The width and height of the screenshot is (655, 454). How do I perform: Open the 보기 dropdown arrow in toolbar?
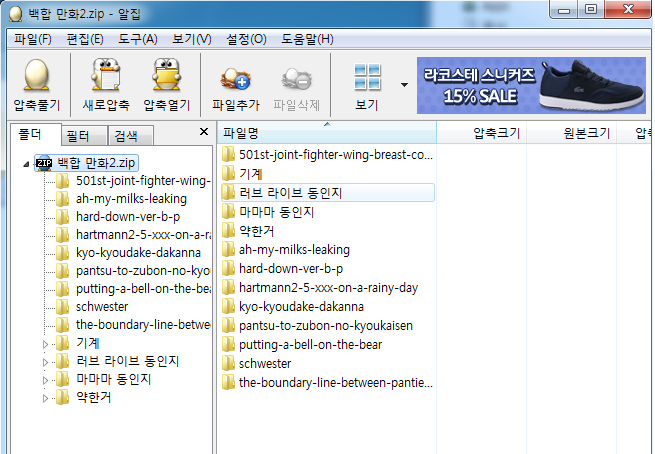[404, 84]
